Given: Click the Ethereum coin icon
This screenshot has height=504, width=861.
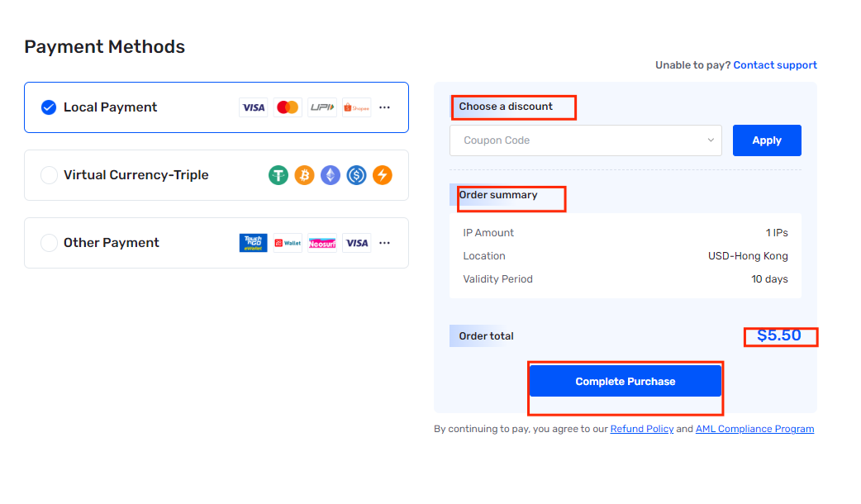Looking at the screenshot, I should (x=331, y=175).
